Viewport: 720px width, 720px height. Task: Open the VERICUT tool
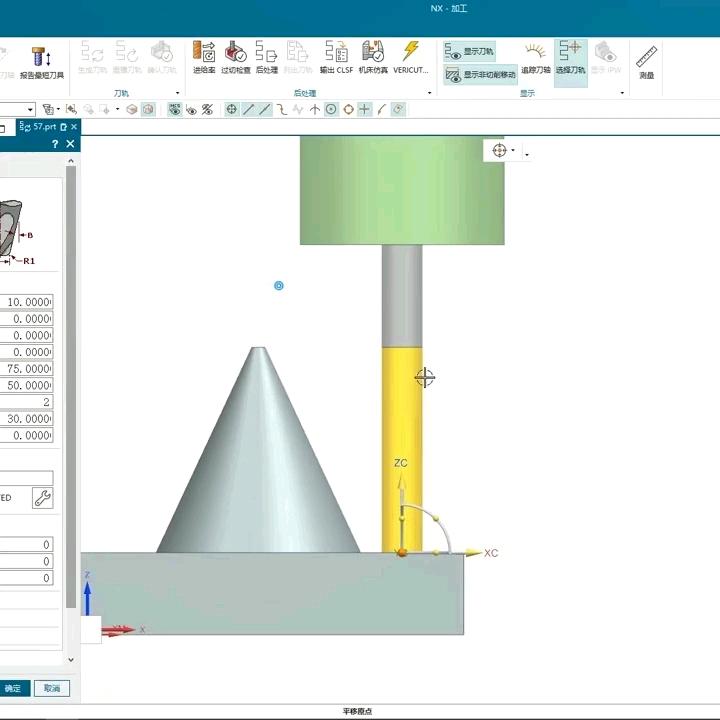coord(410,57)
